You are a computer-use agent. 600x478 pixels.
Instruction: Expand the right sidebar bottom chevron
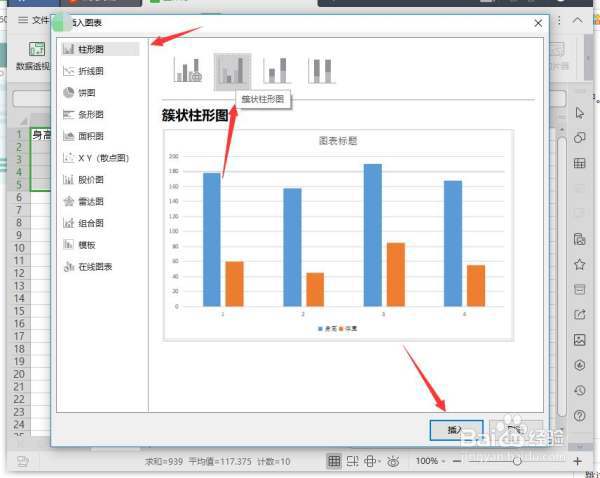point(579,446)
